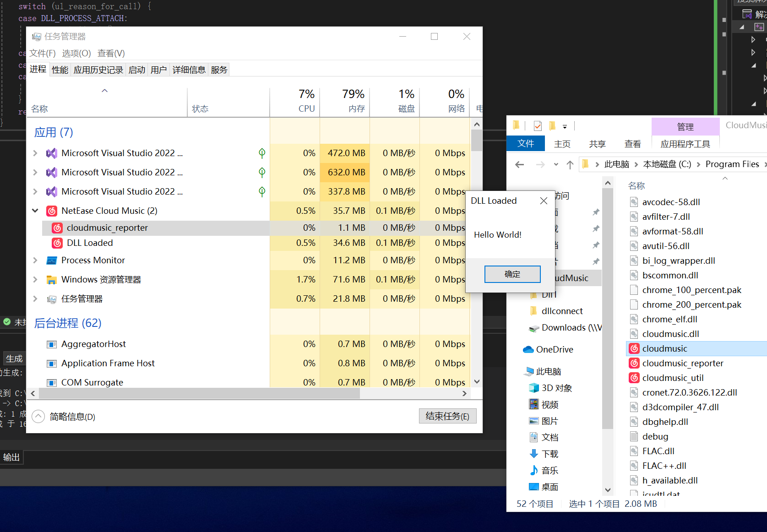Screen dimensions: 767x532
Task: Expand the Visual Studio row using 472.0 MB
Action: pyautogui.click(x=35, y=153)
